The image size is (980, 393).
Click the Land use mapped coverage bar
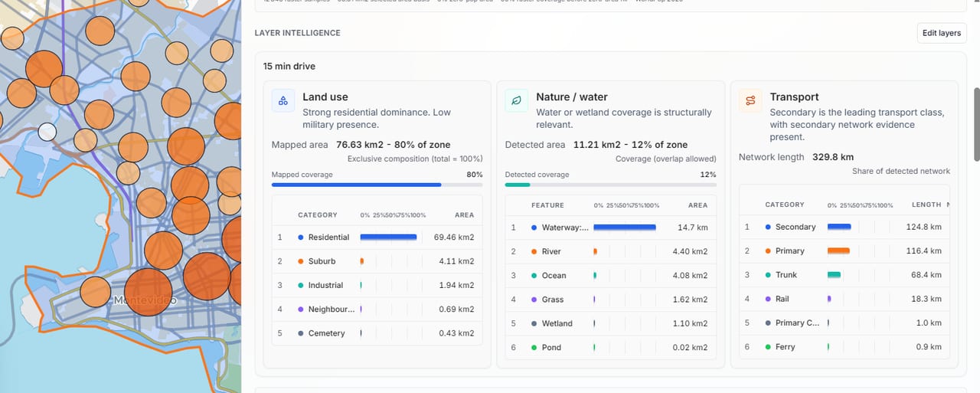(x=377, y=185)
